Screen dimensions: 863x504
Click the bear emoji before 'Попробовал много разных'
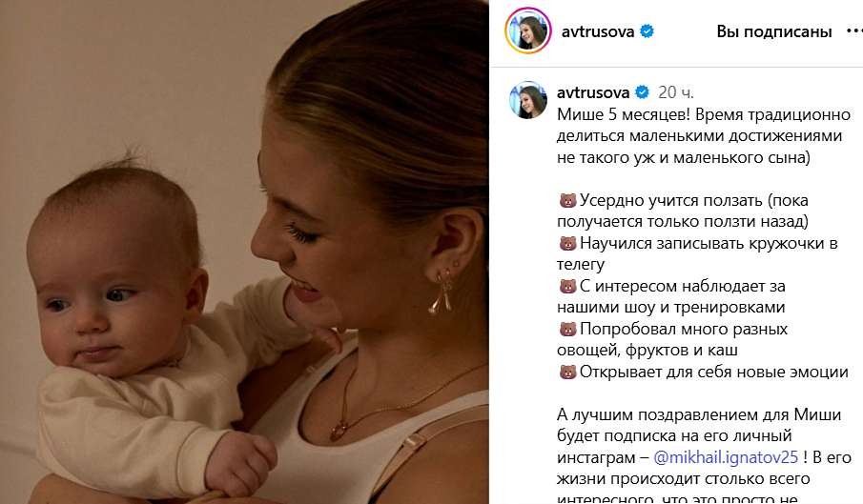[x=567, y=330]
